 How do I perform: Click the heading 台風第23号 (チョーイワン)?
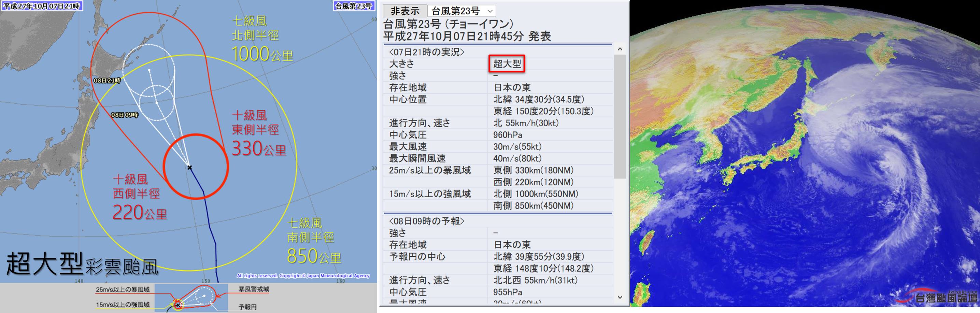(449, 24)
